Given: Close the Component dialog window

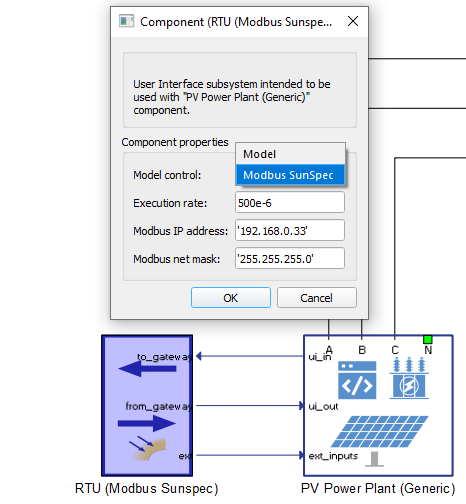Looking at the screenshot, I should click(353, 21).
